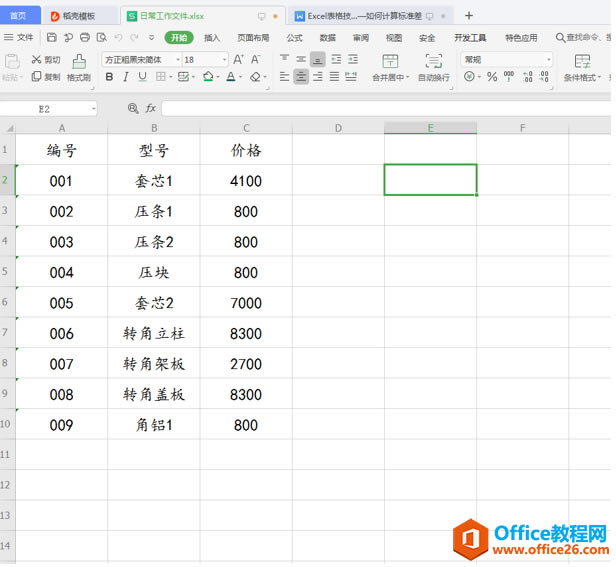The image size is (616, 567).
Task: Open the 视图 (View) ribbon tab
Action: [394, 38]
